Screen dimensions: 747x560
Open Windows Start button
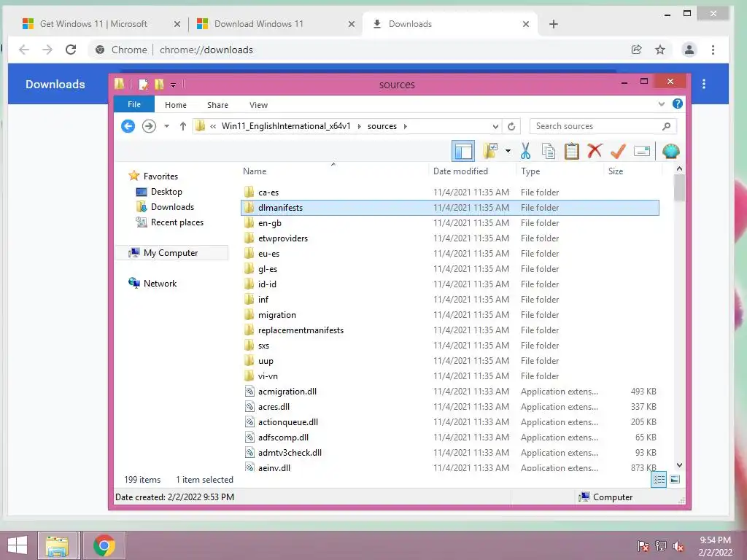18,545
